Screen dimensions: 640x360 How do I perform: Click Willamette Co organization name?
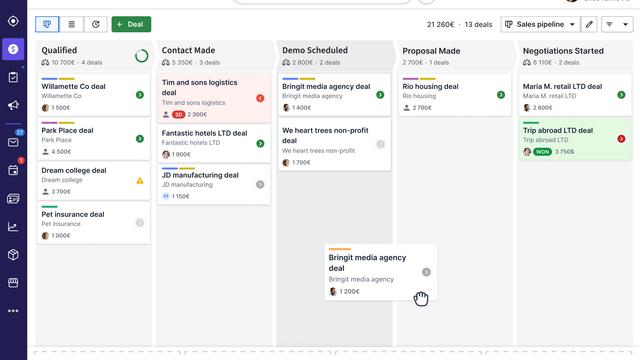coord(61,96)
